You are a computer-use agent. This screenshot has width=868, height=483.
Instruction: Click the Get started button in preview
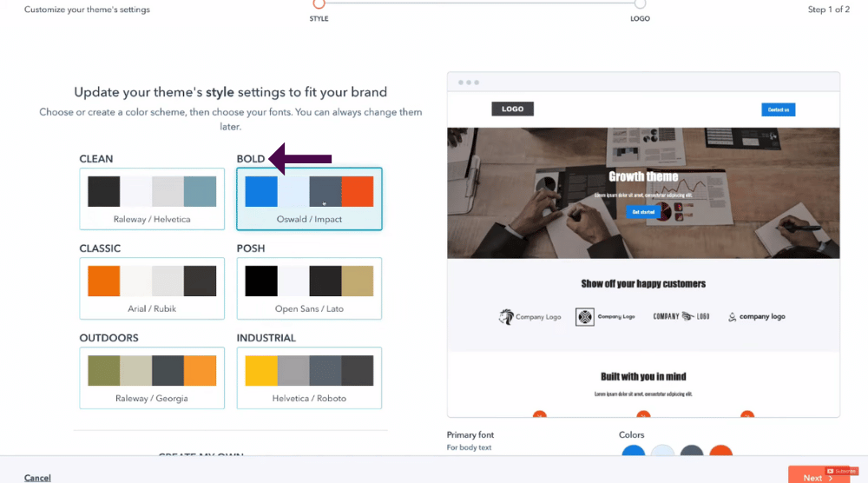coord(643,212)
